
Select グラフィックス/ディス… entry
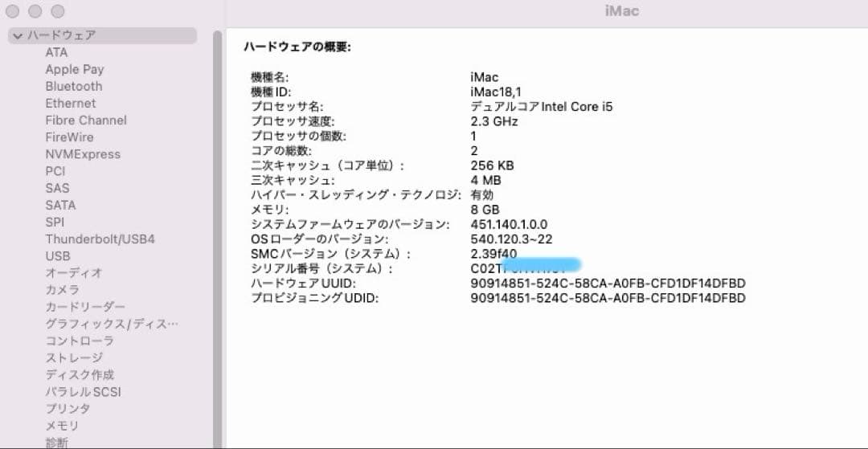[112, 324]
